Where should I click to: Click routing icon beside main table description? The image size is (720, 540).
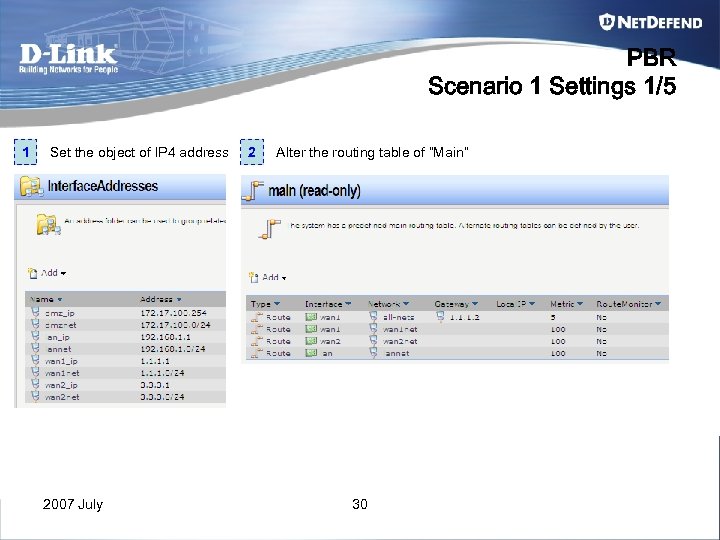click(270, 229)
